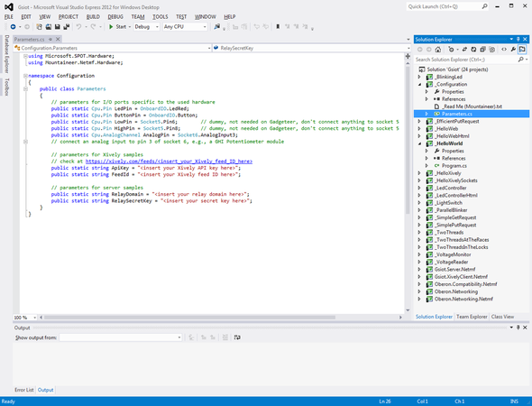Select the Oberon.Networking project
The image size is (532, 406).
pyautogui.click(x=456, y=291)
